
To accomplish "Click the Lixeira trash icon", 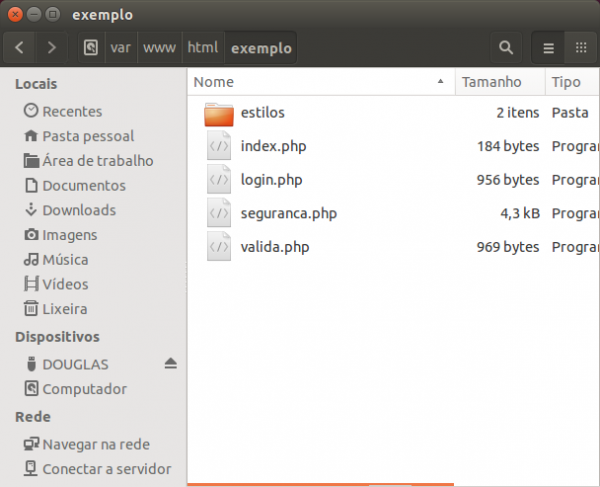I will click(31, 309).
